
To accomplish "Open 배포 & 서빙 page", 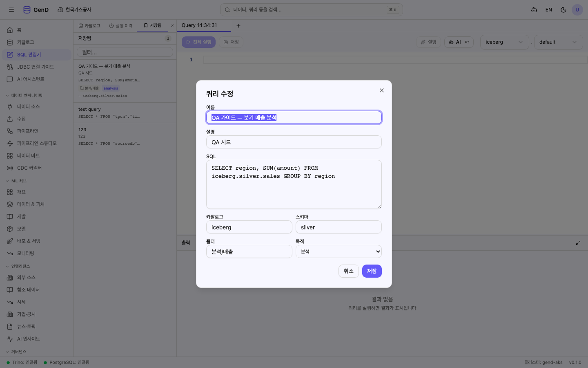I will point(37,241).
